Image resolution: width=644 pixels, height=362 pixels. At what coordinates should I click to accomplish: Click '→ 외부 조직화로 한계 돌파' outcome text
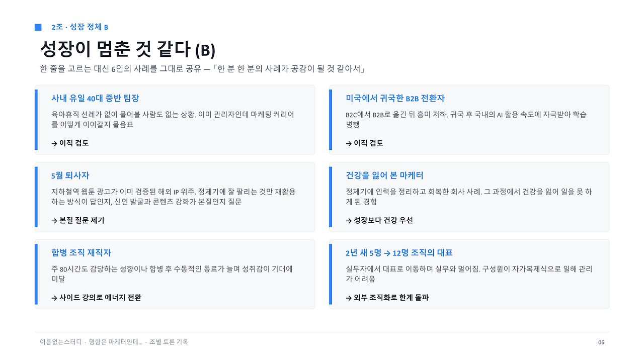click(387, 298)
